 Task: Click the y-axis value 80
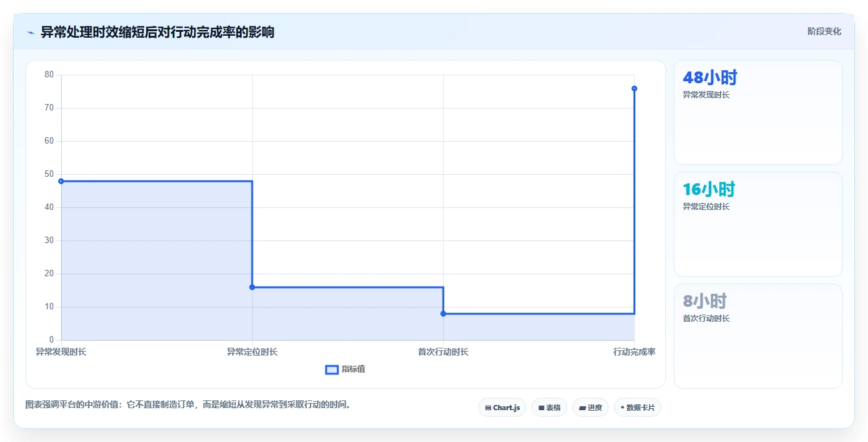click(x=49, y=75)
